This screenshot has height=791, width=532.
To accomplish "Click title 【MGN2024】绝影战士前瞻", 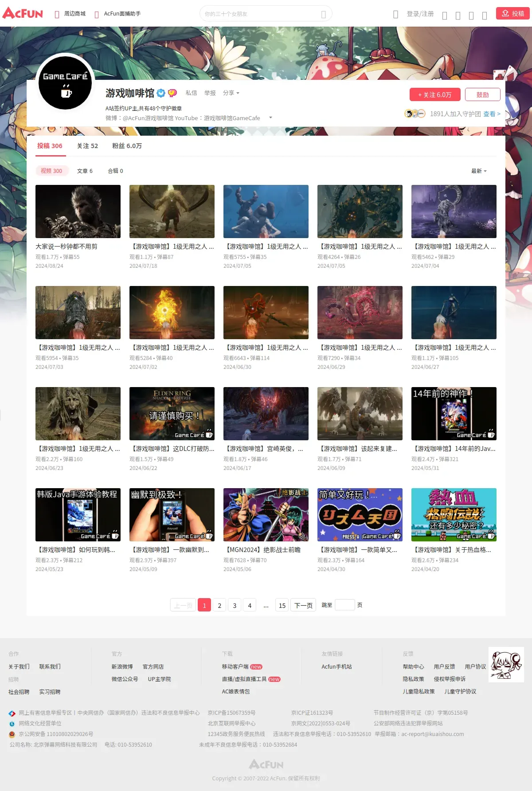I will [262, 550].
